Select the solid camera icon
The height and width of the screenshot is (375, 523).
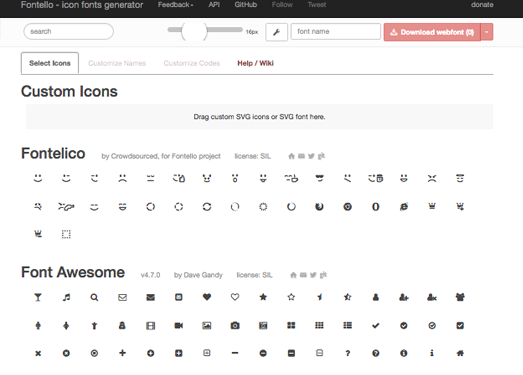[235, 326]
